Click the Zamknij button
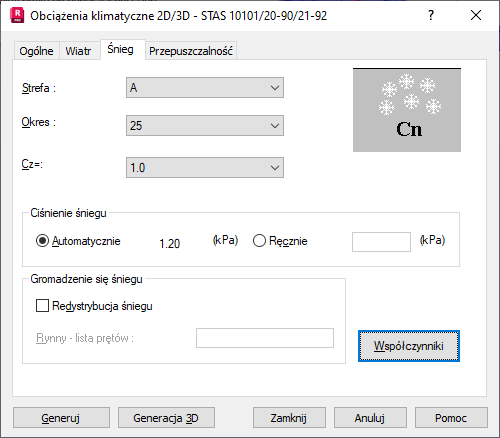The height and width of the screenshot is (438, 500). point(289,418)
